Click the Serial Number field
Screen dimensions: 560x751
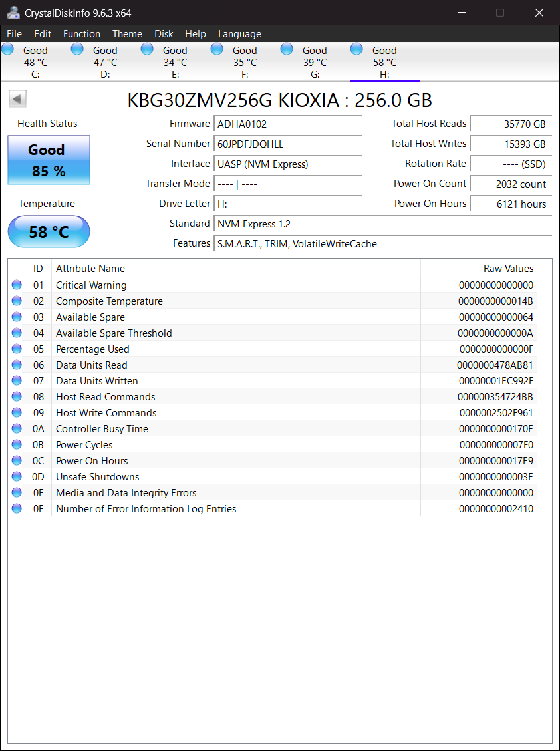pyautogui.click(x=288, y=144)
